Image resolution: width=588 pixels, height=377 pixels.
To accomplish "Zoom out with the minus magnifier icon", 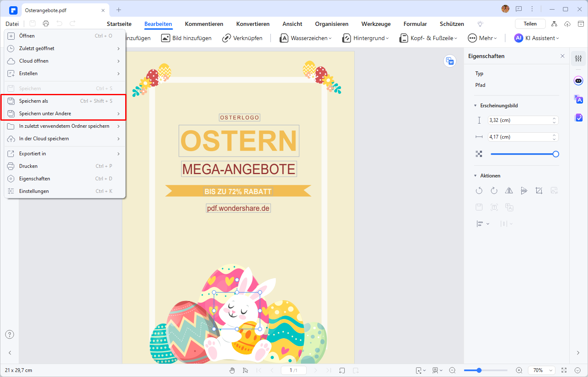I will pyautogui.click(x=452, y=370).
